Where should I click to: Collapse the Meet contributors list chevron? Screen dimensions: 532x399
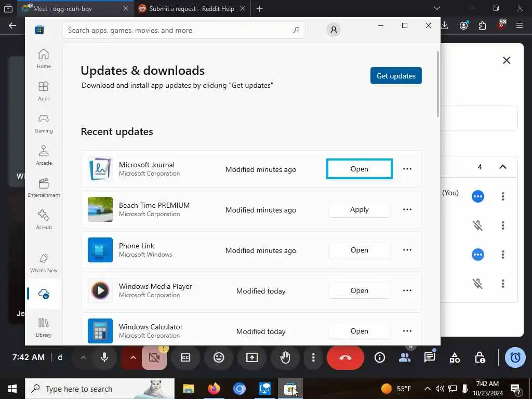click(503, 167)
